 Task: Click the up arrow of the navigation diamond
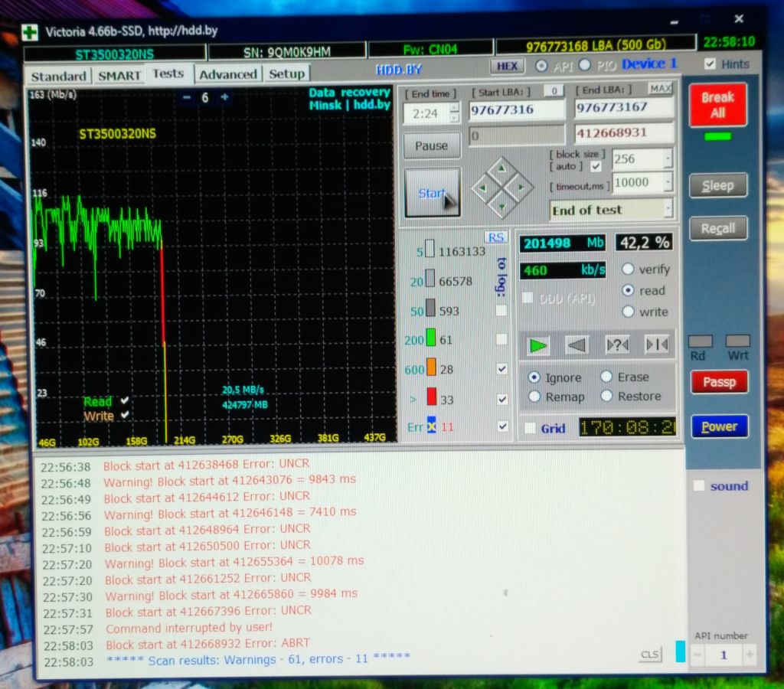pos(501,169)
